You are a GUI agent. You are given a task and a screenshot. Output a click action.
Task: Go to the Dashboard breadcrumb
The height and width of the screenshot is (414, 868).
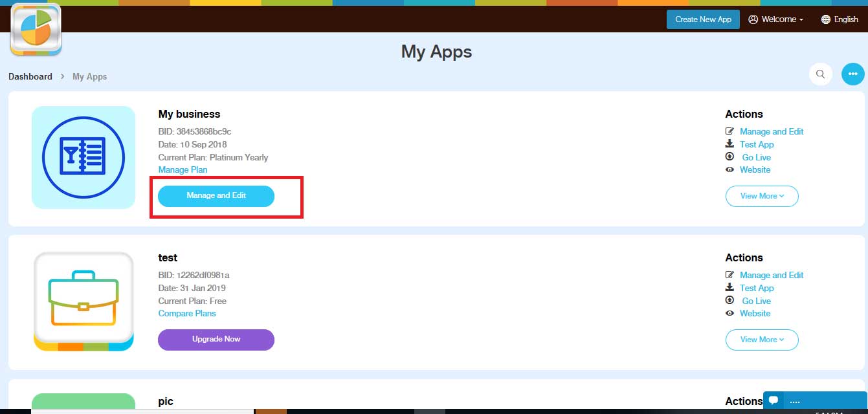point(30,76)
